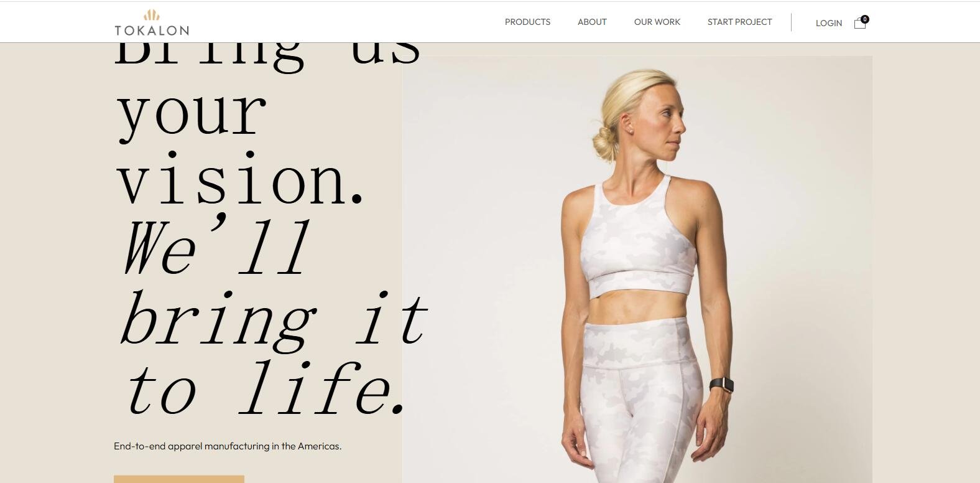The height and width of the screenshot is (483, 980).
Task: Open the shopping cart icon
Action: [x=860, y=24]
